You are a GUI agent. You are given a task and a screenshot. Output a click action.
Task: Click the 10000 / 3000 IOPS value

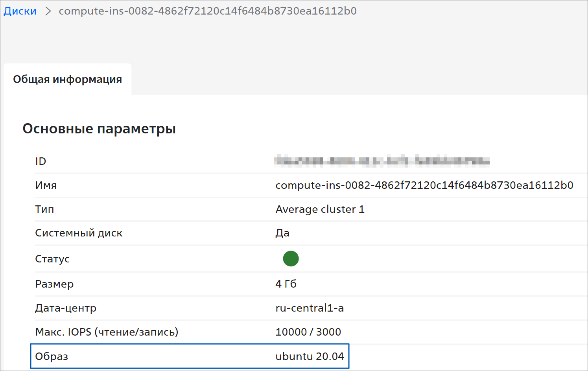(308, 332)
